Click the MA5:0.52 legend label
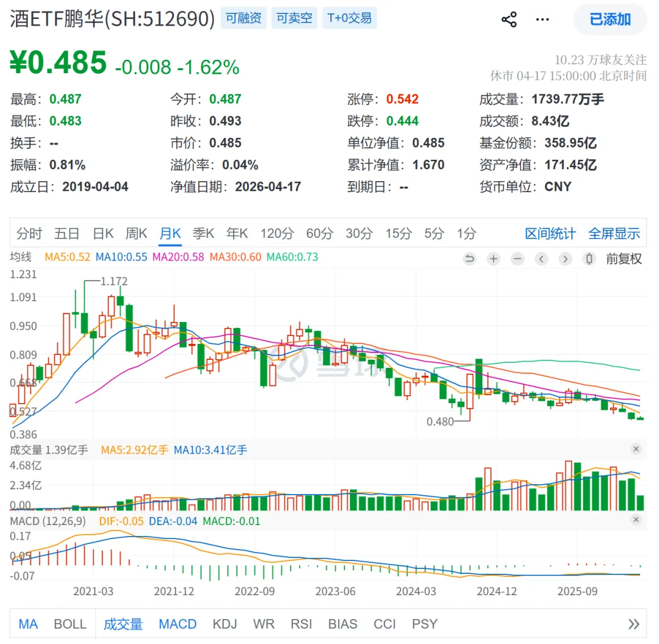The image size is (659, 644). coord(67,257)
